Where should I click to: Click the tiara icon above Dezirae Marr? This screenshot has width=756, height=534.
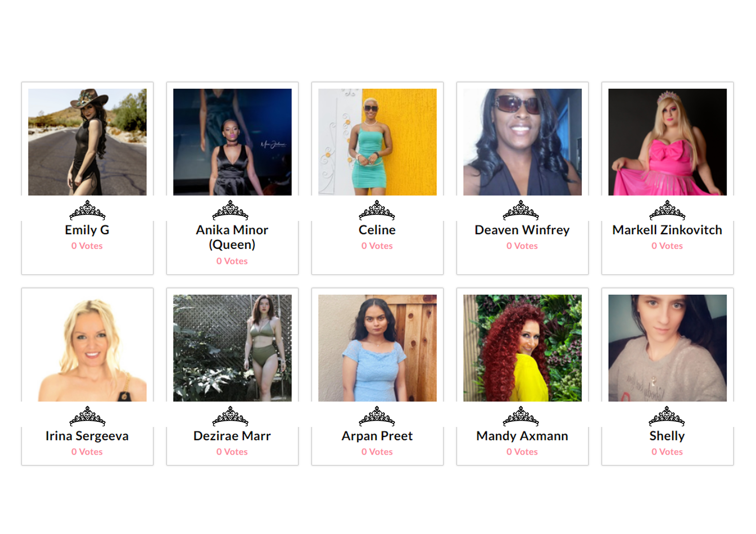(x=230, y=416)
